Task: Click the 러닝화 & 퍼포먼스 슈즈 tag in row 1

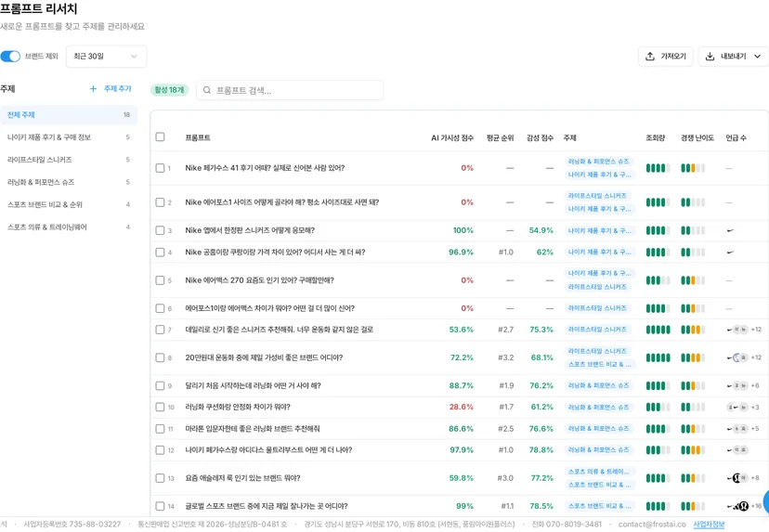Action: [x=599, y=162]
